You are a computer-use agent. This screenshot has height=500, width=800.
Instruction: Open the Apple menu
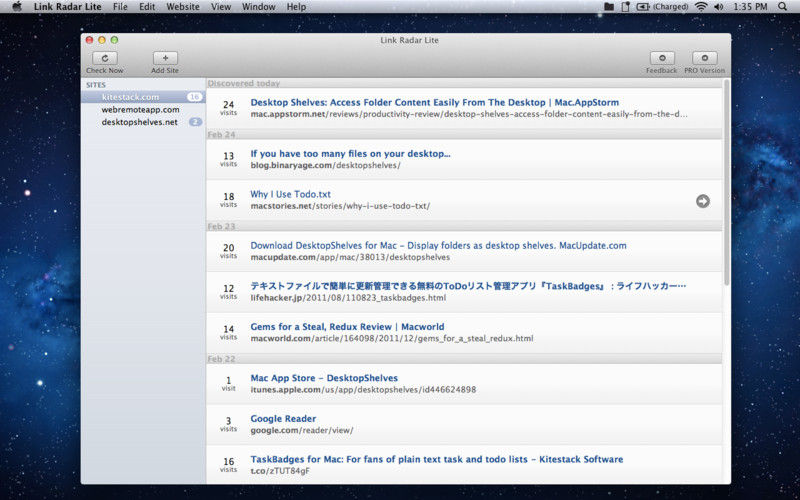(17, 7)
